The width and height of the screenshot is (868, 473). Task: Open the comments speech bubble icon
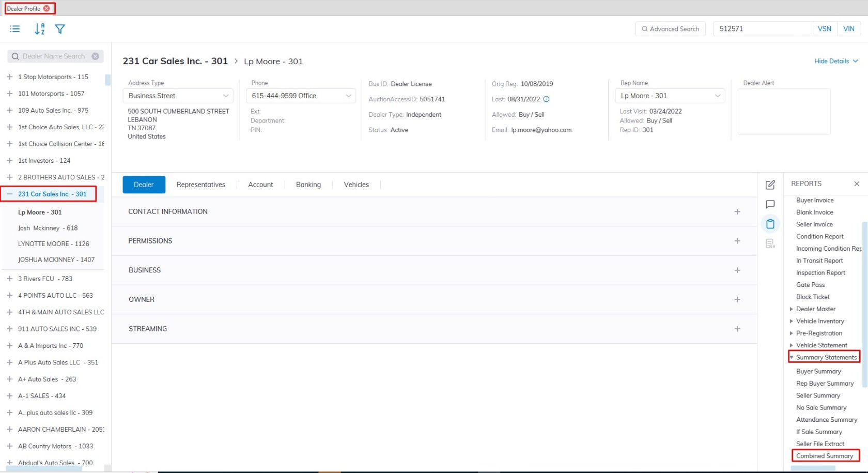pyautogui.click(x=770, y=204)
